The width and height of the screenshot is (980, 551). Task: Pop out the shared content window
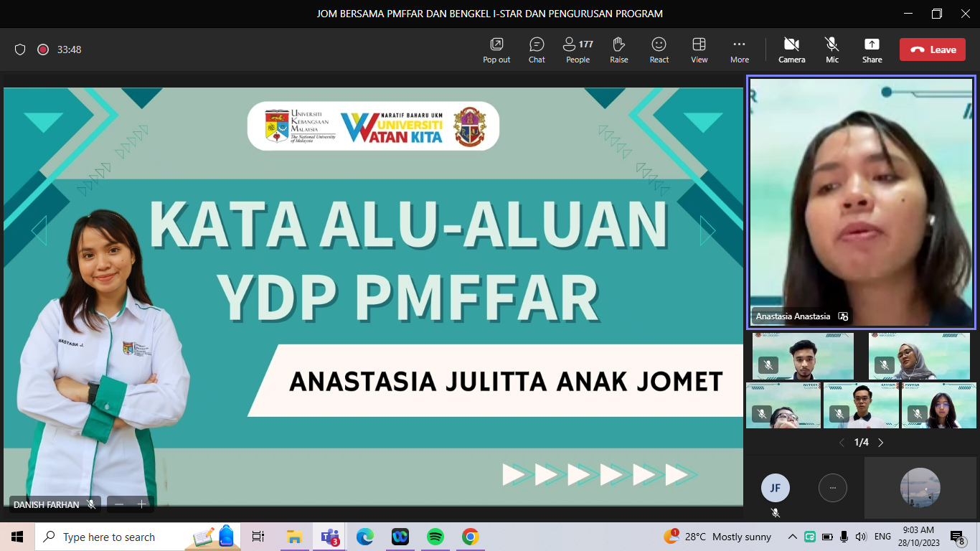point(496,50)
